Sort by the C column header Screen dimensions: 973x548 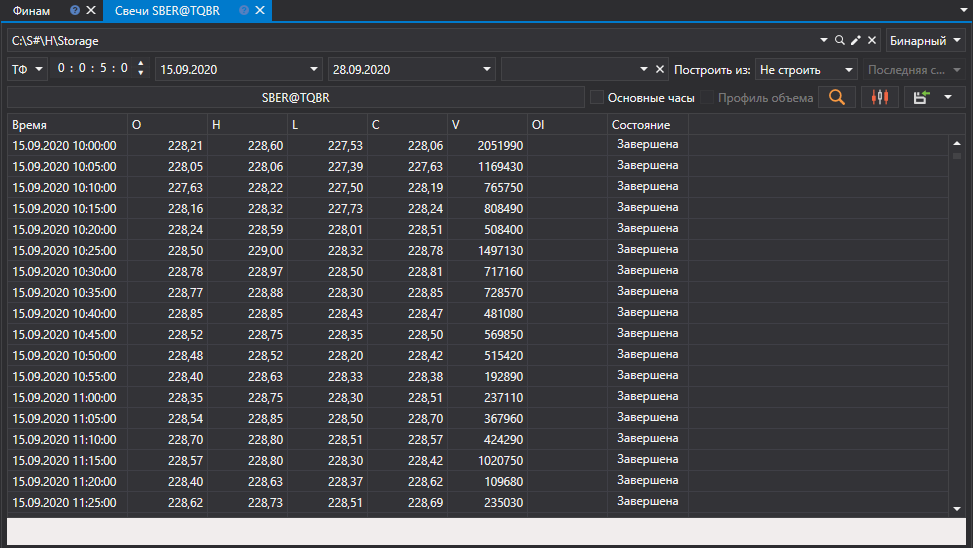pos(408,125)
